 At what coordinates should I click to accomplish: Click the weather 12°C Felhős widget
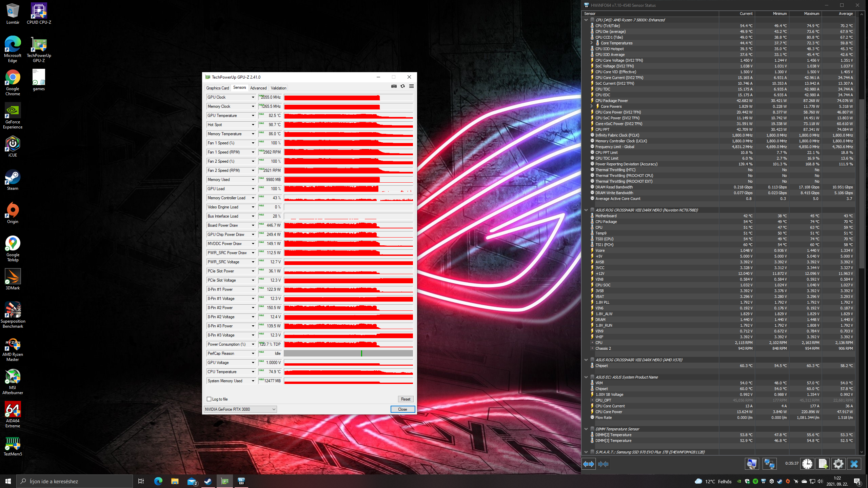(x=713, y=482)
